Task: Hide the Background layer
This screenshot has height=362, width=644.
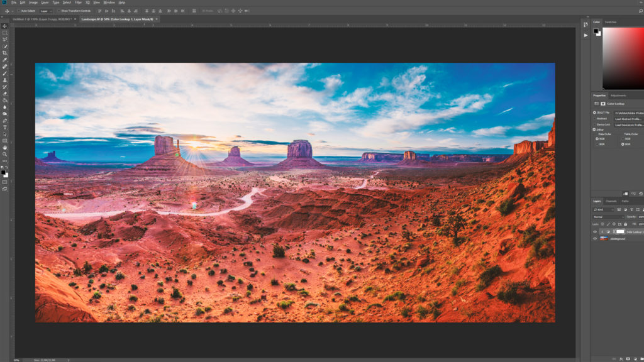Action: click(x=594, y=239)
